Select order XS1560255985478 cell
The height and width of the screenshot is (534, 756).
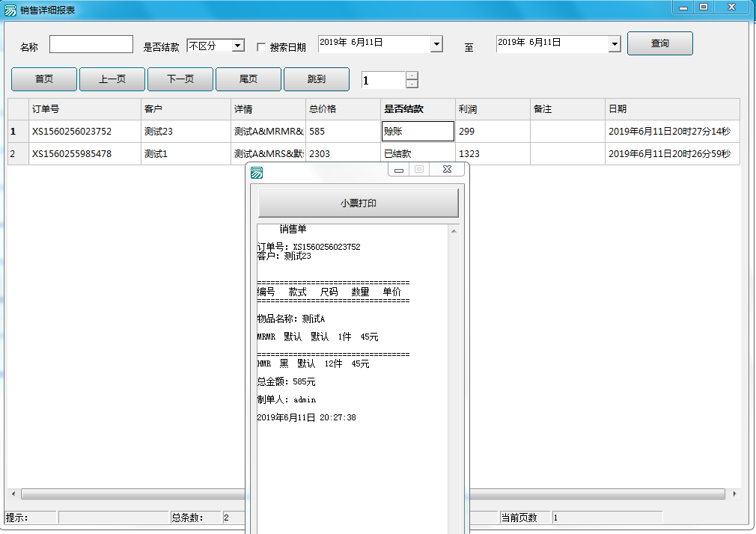pos(85,154)
